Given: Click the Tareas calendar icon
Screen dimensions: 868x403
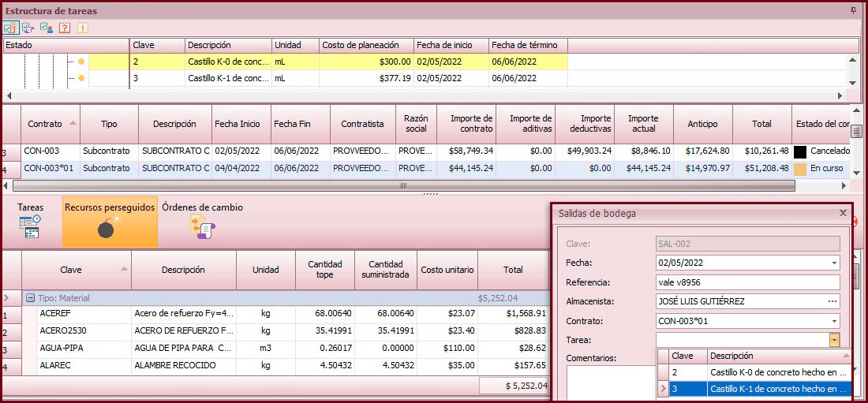Looking at the screenshot, I should pyautogui.click(x=30, y=227).
